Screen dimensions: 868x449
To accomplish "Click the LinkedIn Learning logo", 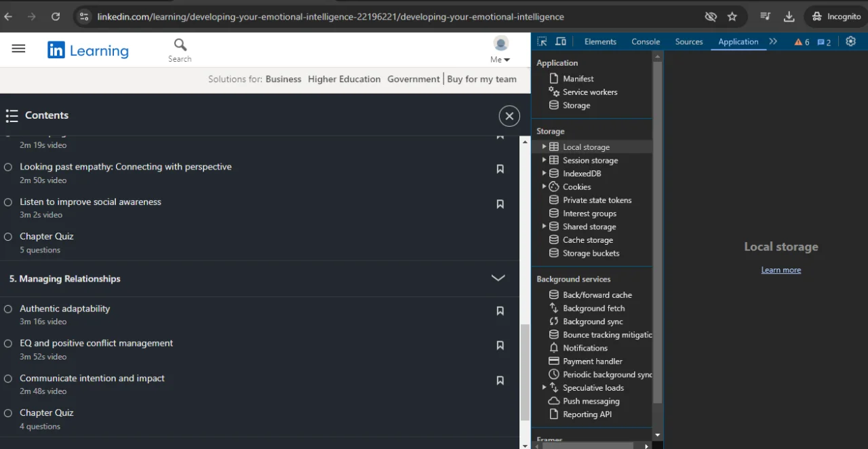I will (x=87, y=50).
